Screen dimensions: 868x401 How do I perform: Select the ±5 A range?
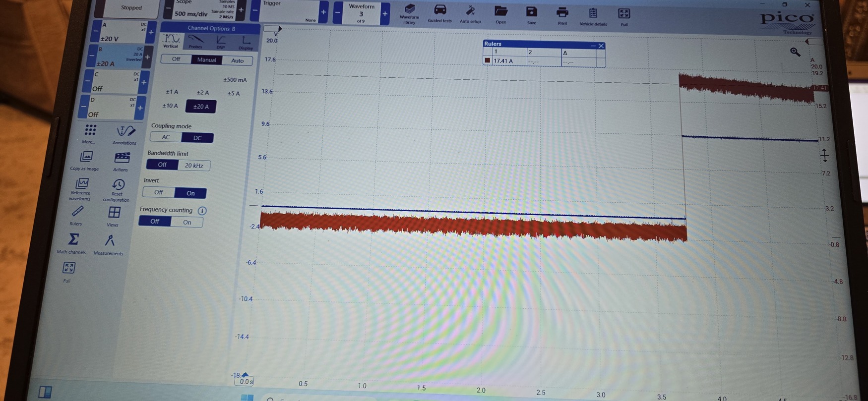[234, 93]
